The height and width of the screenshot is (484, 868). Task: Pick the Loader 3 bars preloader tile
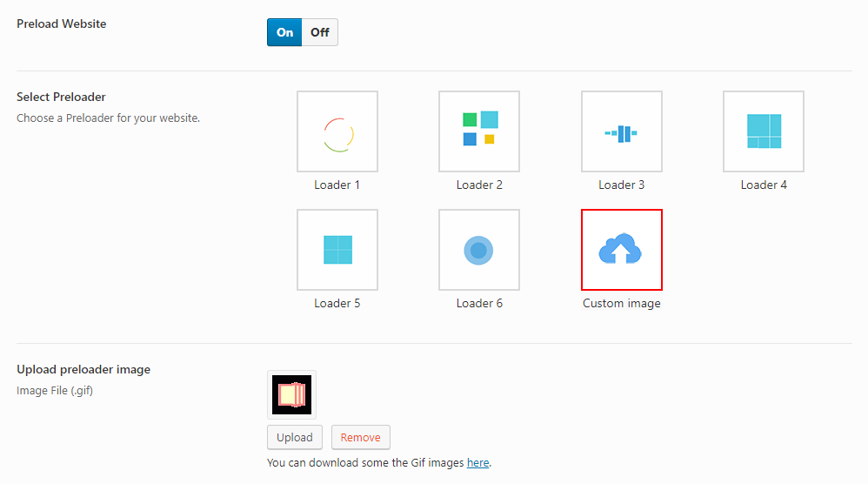tap(621, 131)
